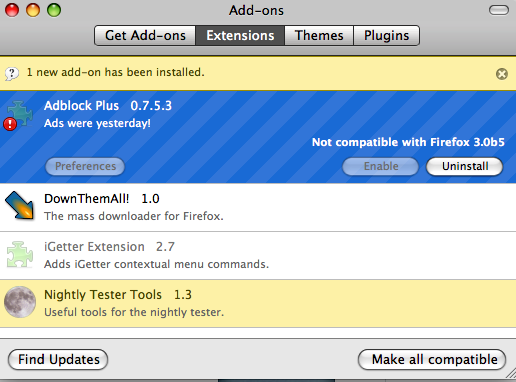This screenshot has height=382, width=516.
Task: Click the Preferences button for Adblock Plus
Action: (x=85, y=166)
